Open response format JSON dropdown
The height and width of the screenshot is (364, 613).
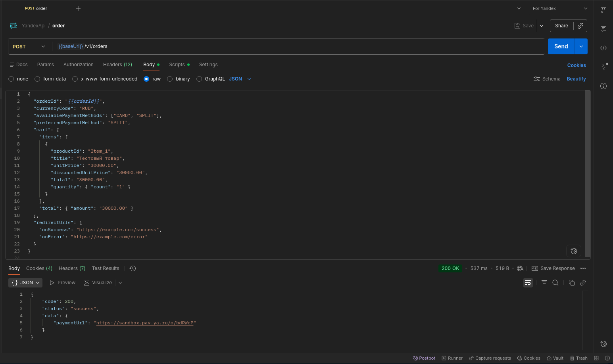click(25, 283)
